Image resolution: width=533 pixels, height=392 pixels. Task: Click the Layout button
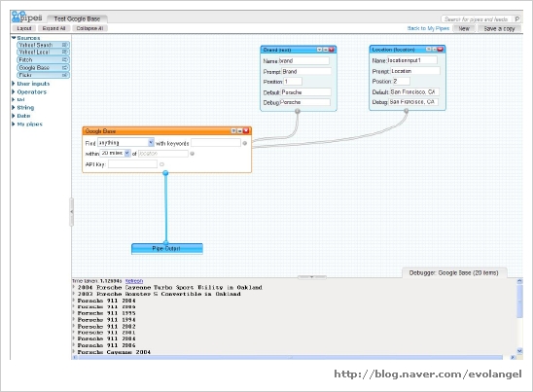pos(24,28)
